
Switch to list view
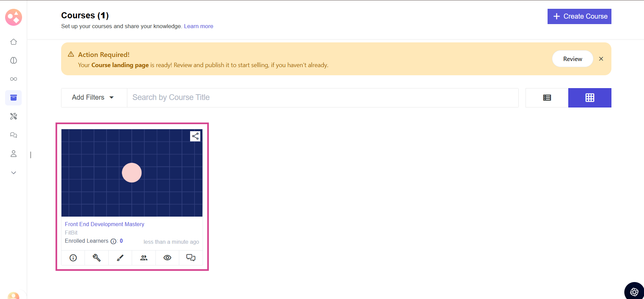coord(547,98)
